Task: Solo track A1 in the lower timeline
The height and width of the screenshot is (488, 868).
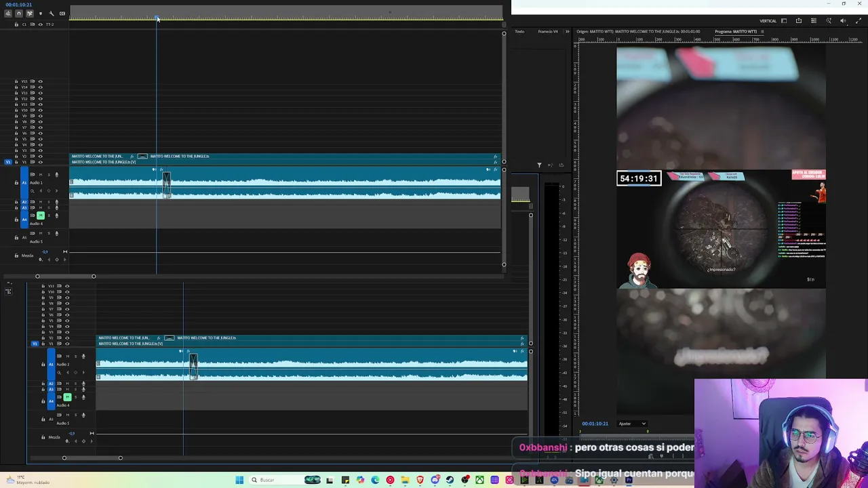Action: click(75, 357)
